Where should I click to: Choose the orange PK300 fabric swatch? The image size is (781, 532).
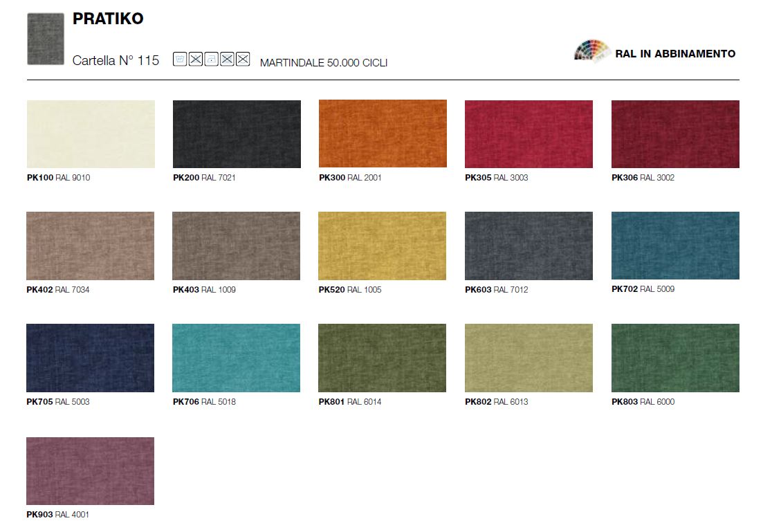click(x=383, y=134)
